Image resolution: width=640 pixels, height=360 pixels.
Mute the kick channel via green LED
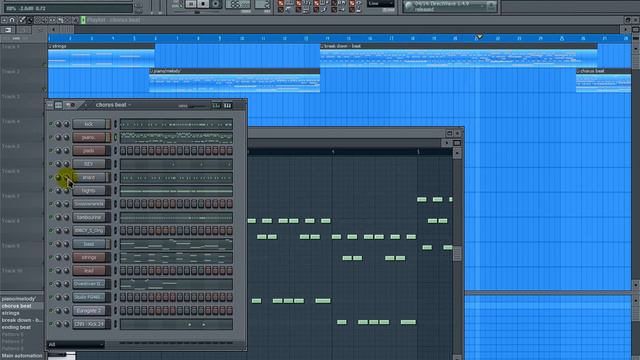click(51, 123)
